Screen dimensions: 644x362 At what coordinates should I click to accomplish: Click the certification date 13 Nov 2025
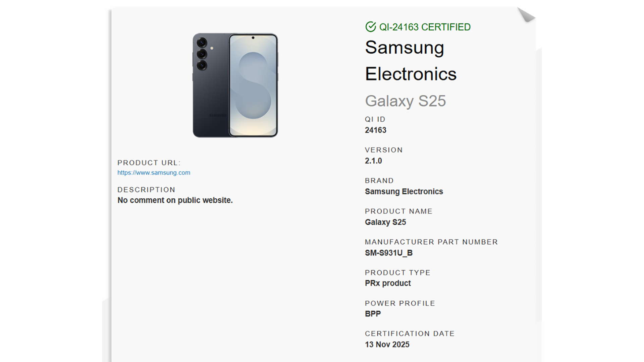click(x=387, y=345)
